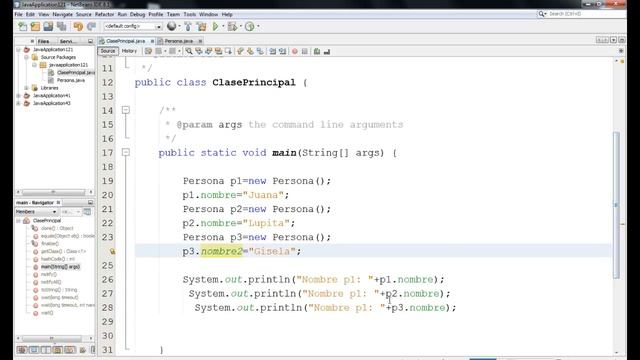The height and width of the screenshot is (360, 640).
Task: Click the New Project toolbar icon
Action: click(36, 27)
